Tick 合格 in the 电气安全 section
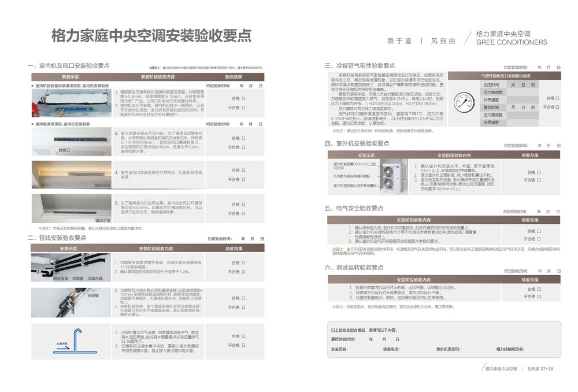This screenshot has width=578, height=392. [539, 231]
